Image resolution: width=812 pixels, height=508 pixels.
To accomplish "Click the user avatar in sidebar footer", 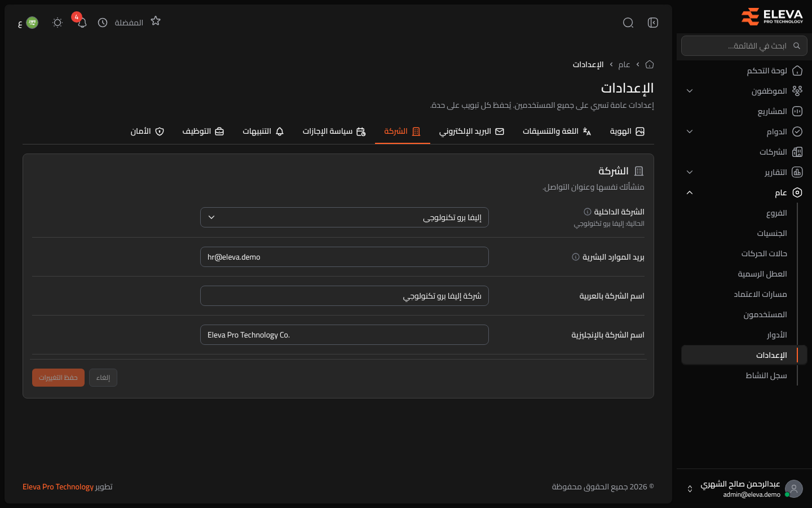I will pos(794,489).
